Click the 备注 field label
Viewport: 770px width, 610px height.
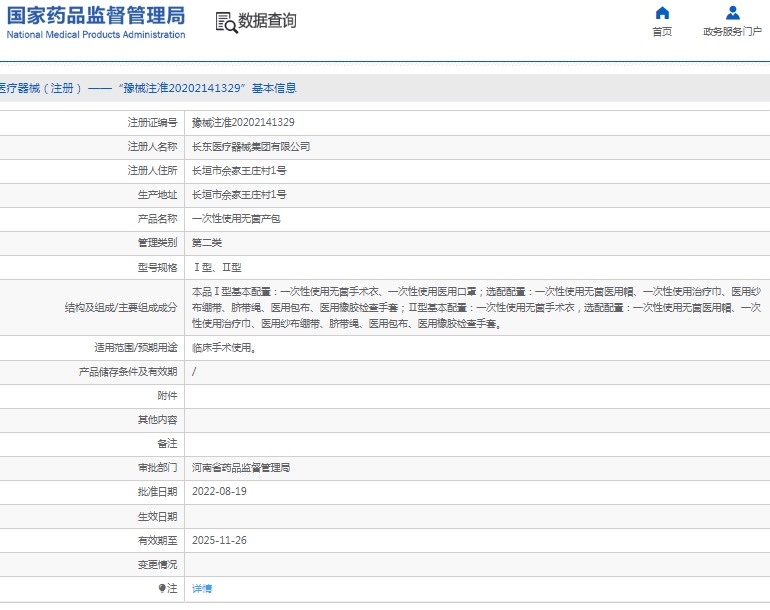pos(167,444)
